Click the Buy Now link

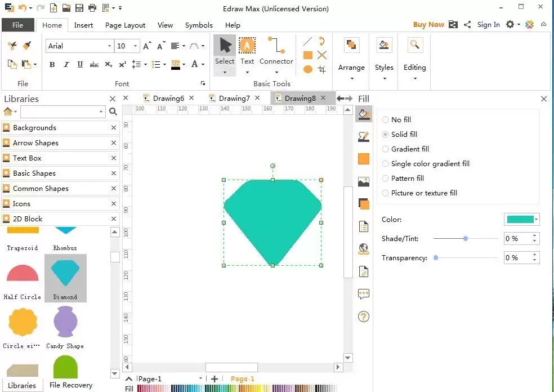coord(428,24)
